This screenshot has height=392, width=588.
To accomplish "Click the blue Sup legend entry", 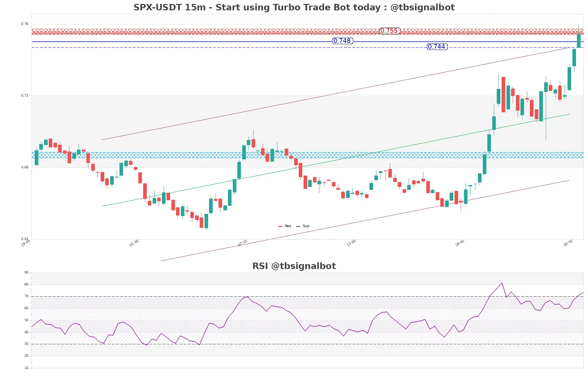I will click(303, 226).
